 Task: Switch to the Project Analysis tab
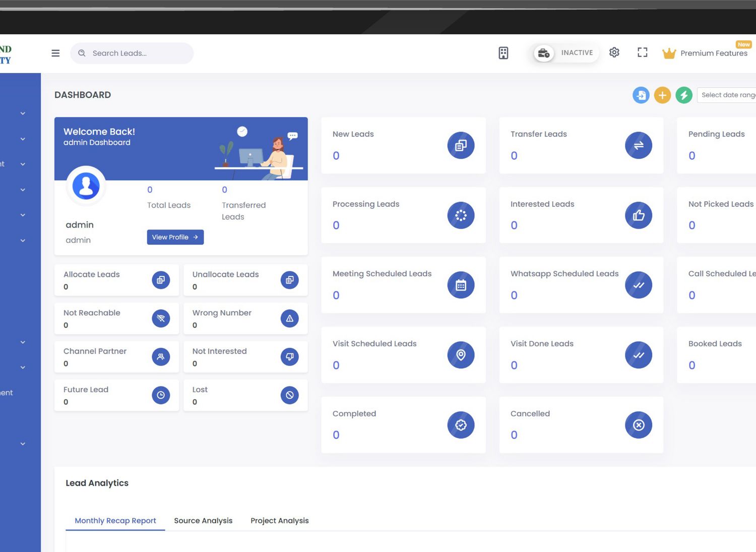[x=279, y=521]
